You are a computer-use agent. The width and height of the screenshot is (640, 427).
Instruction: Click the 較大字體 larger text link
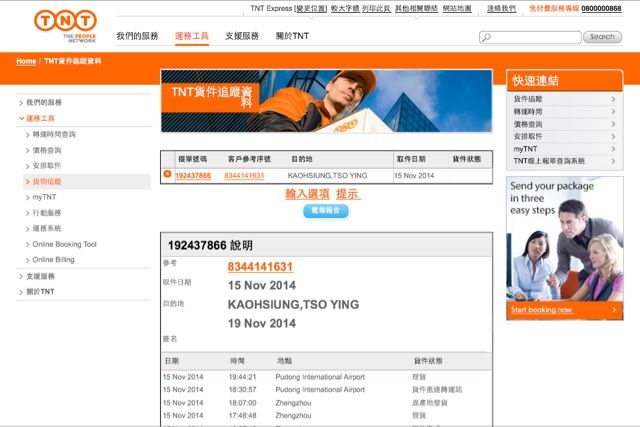coord(345,9)
